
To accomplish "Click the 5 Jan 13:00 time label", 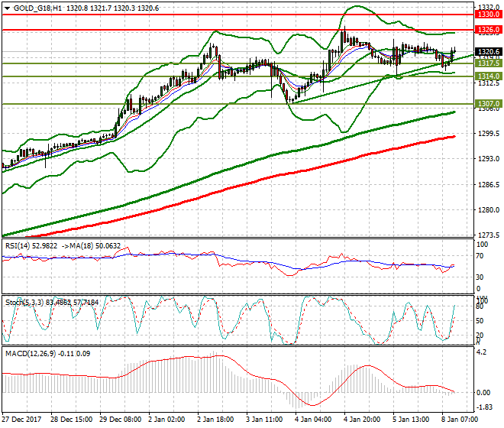I will [x=411, y=420].
